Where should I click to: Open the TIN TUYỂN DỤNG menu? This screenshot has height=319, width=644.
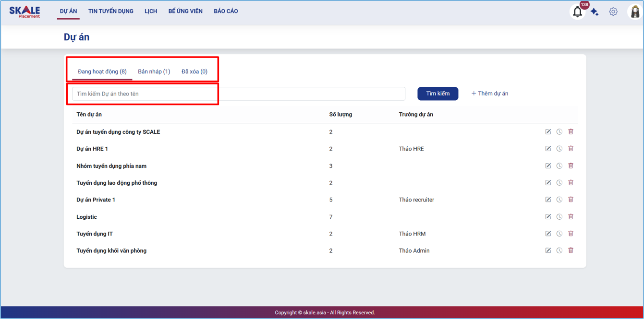[110, 11]
